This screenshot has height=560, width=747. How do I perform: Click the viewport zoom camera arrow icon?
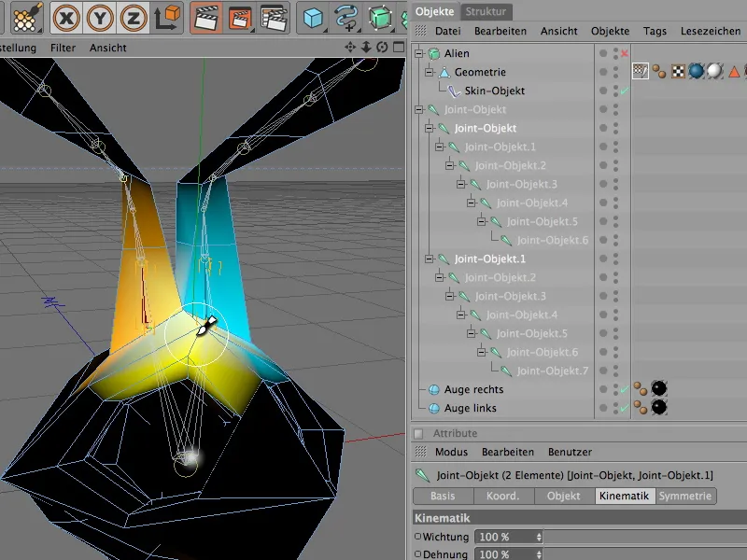pos(366,47)
